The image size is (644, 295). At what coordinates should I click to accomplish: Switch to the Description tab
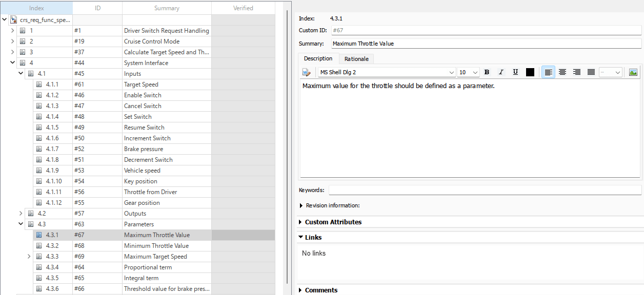coord(318,58)
